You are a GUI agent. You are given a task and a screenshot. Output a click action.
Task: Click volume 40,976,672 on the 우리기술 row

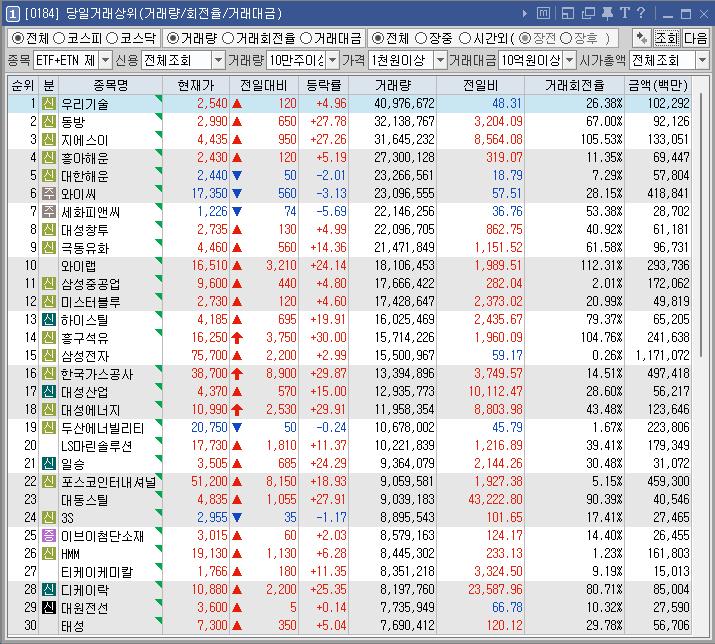(x=404, y=104)
